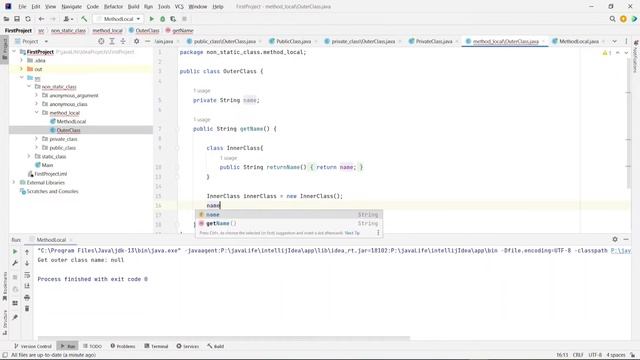Image resolution: width=640 pixels, height=360 pixels.
Task: Open the user/account dropdown in toolbar
Action: [68, 19]
